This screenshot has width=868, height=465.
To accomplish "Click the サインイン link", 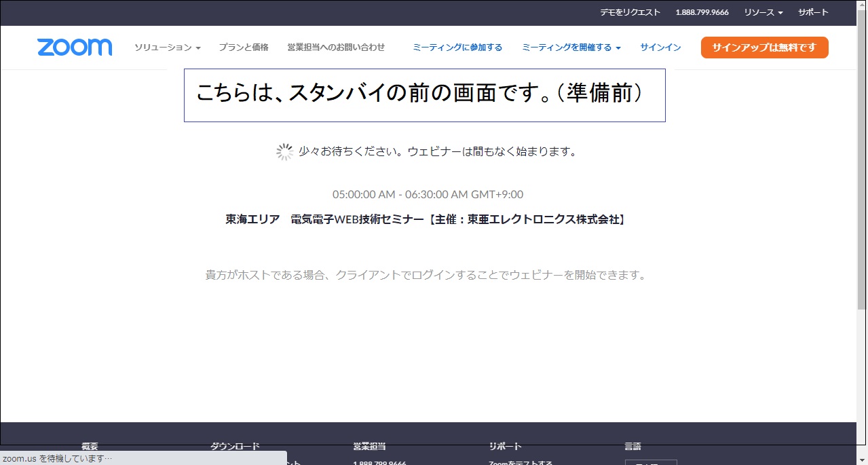I will click(x=660, y=48).
